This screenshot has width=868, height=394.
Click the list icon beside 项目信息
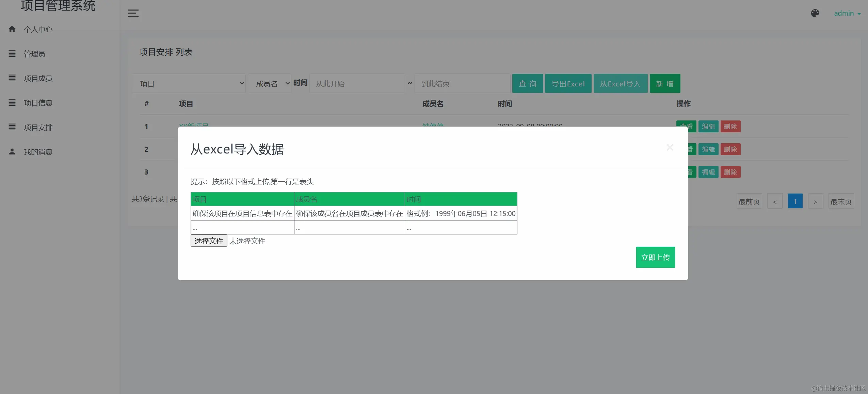[12, 103]
